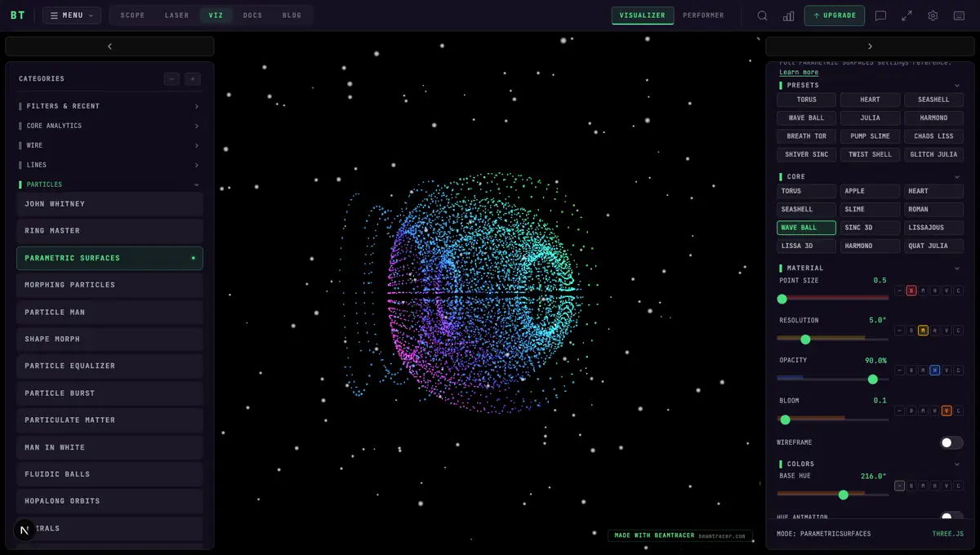Disable the active V button for Bloom
Image resolution: width=980 pixels, height=555 pixels.
point(947,411)
